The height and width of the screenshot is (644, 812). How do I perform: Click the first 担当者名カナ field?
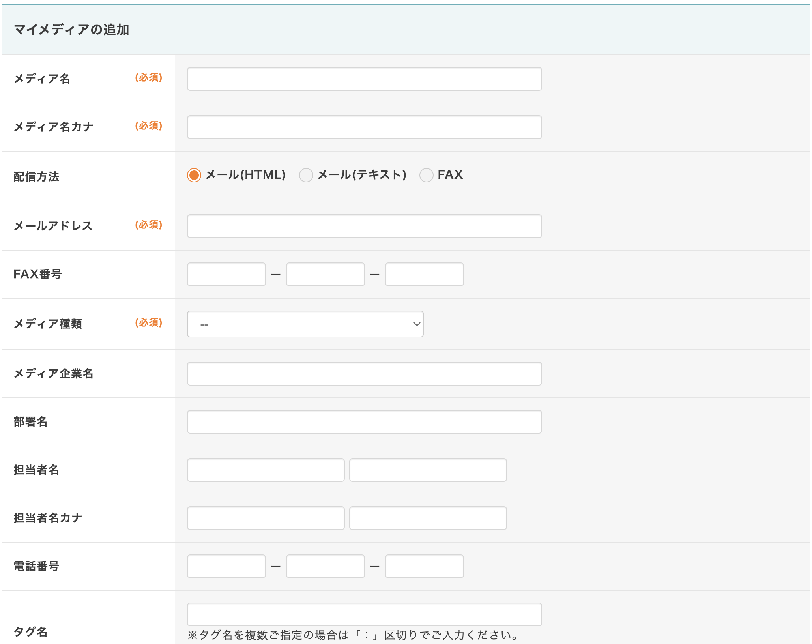pyautogui.click(x=266, y=518)
